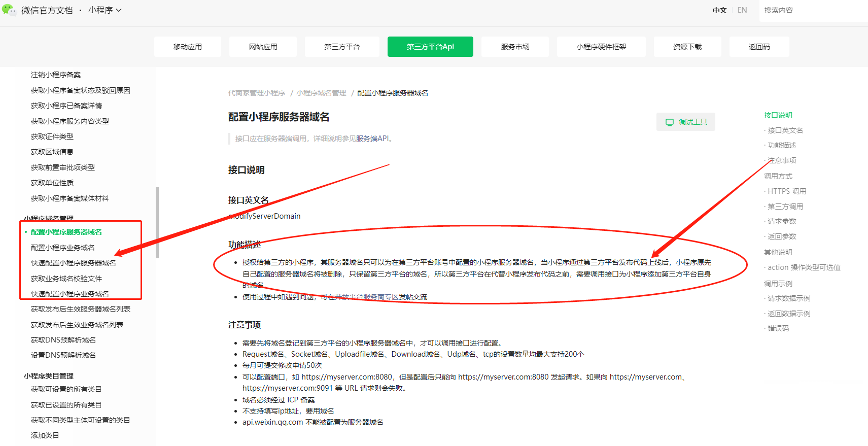868x446 pixels.
Task: Open sidebar item 获取小程序备案媒体材料
Action: coord(70,198)
